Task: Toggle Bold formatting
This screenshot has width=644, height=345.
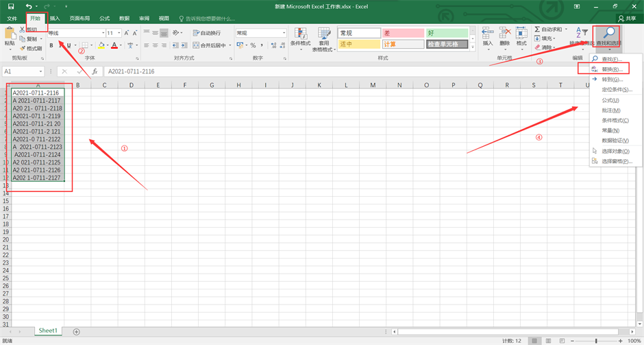Action: click(x=51, y=45)
